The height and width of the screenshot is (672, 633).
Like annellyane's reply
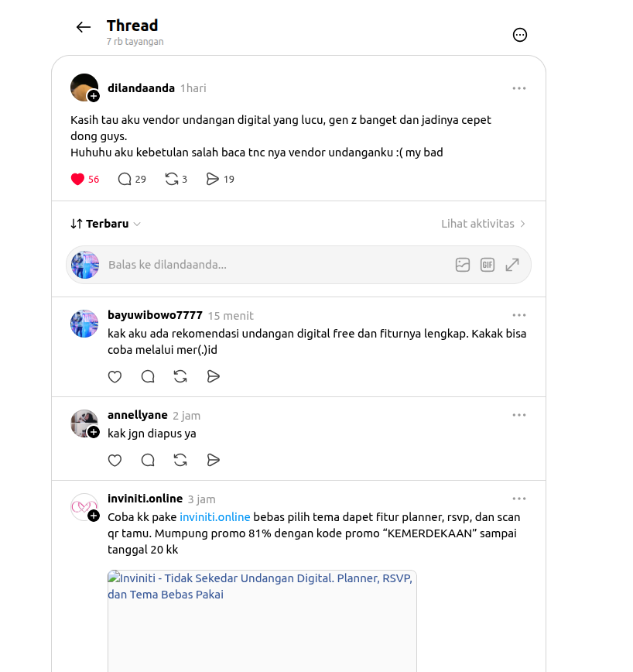tap(115, 461)
